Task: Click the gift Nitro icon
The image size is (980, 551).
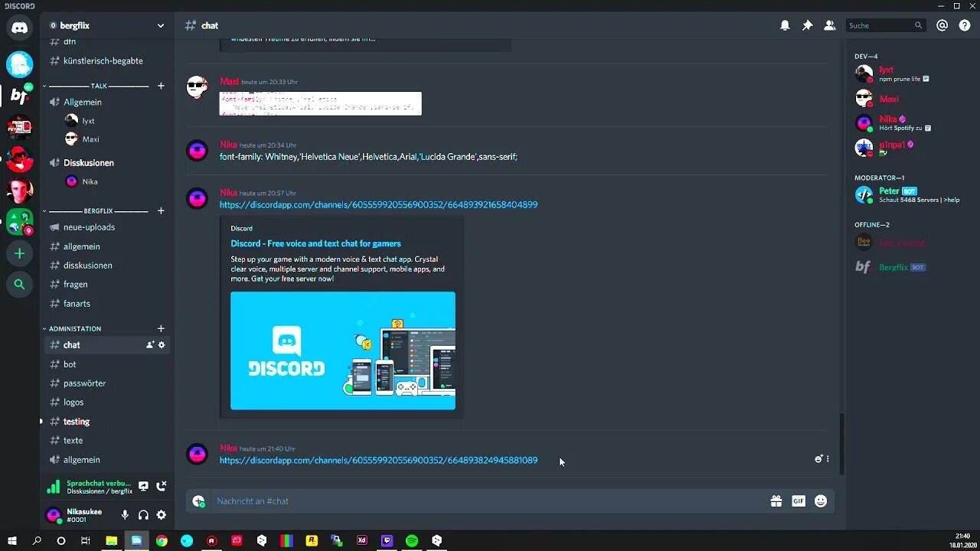Action: click(776, 501)
